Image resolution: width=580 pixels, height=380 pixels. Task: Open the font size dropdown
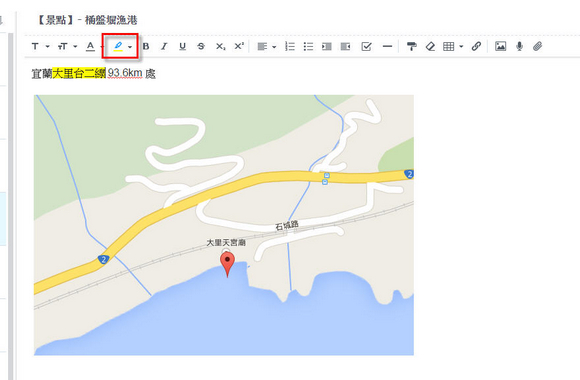(67, 46)
